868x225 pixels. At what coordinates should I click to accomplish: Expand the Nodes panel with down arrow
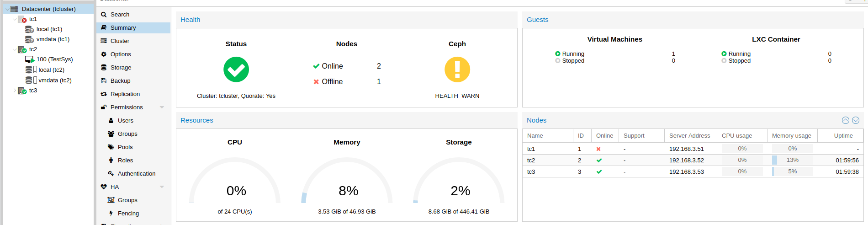[x=856, y=120]
